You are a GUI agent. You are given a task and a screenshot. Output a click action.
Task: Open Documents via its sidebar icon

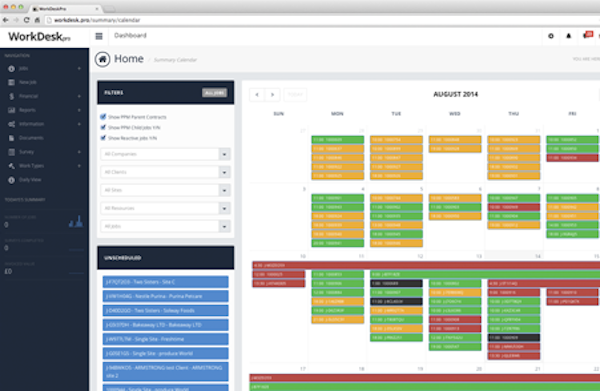tap(11, 138)
